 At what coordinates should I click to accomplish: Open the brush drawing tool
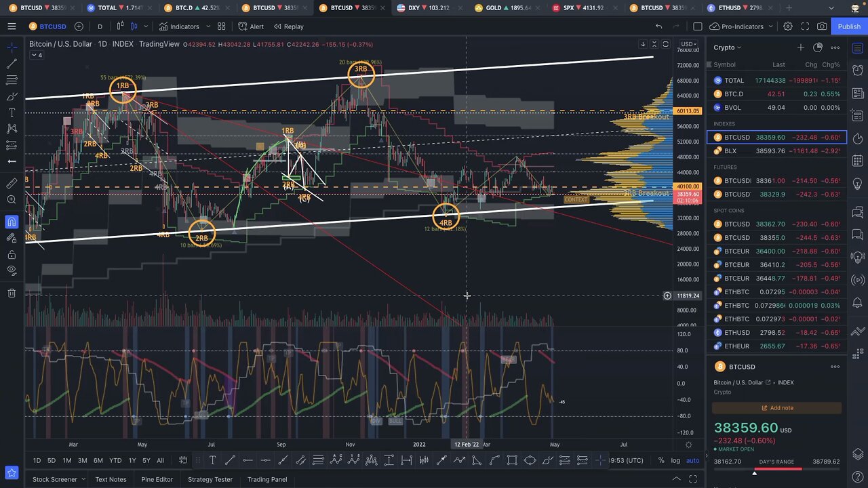(x=12, y=96)
